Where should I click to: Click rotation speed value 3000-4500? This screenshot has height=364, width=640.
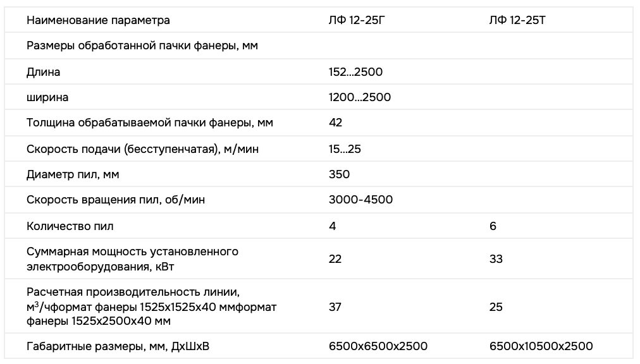point(360,200)
